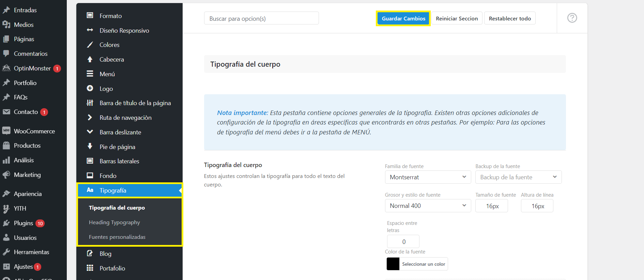Open Portafolio grid icon
Image resolution: width=644 pixels, height=280 pixels.
coord(90,268)
